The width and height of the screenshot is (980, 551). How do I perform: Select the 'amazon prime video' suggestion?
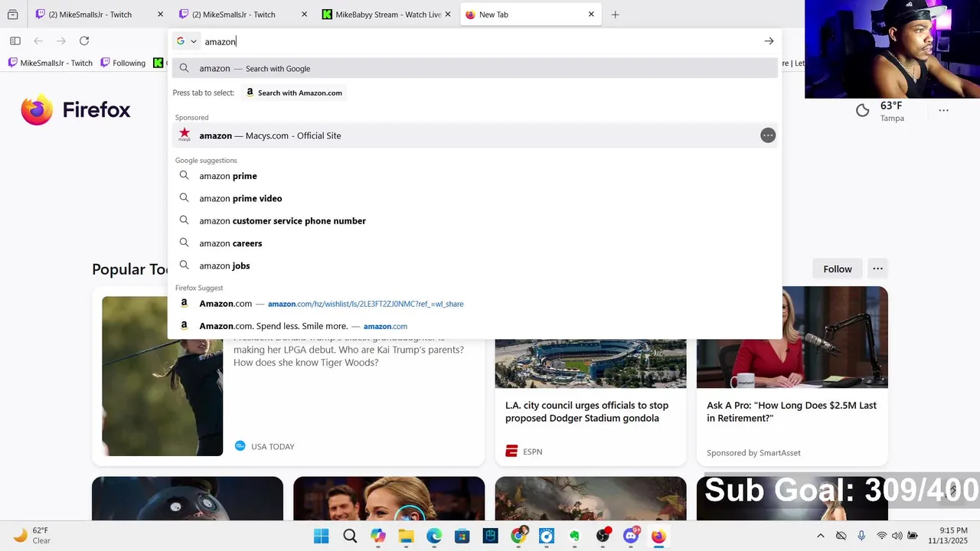click(475, 198)
